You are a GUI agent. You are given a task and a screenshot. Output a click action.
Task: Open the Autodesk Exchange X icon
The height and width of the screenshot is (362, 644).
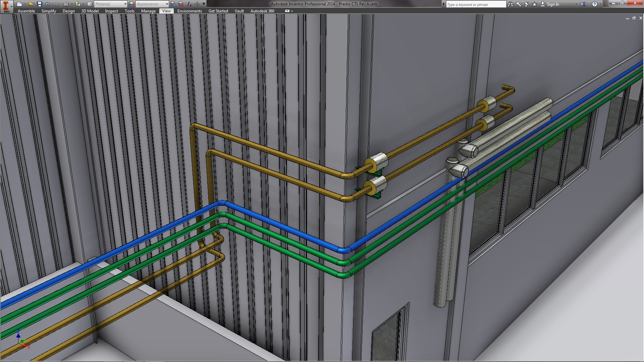coord(583,4)
